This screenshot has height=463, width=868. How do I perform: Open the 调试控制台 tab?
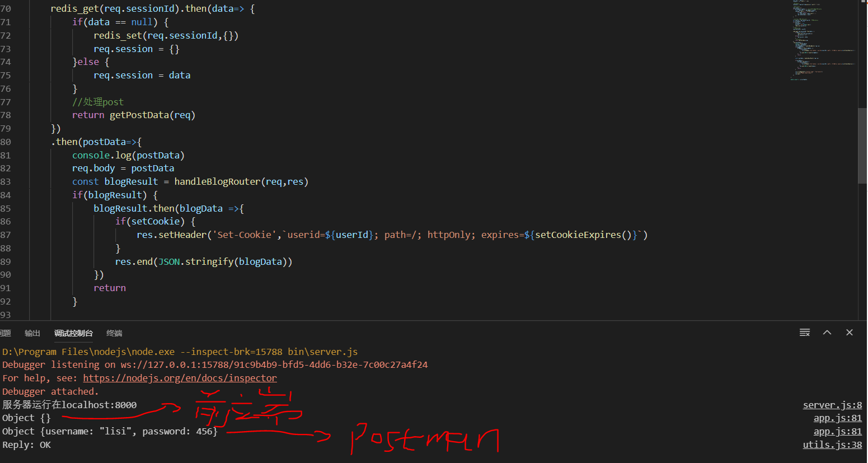(x=73, y=333)
